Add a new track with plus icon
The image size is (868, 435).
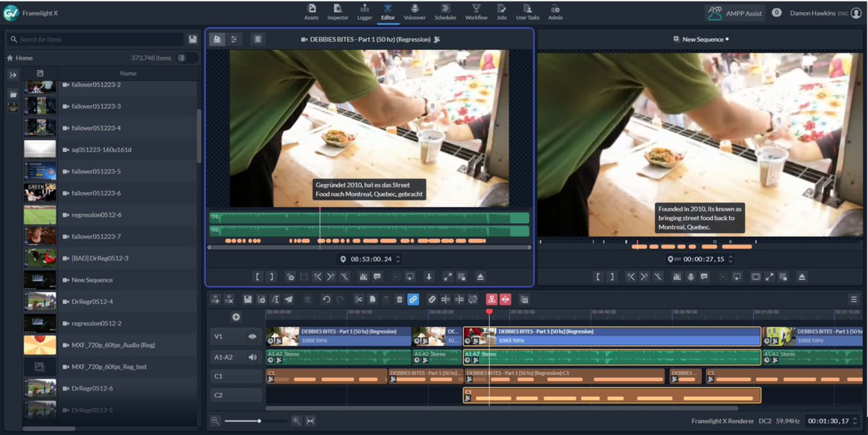pyautogui.click(x=236, y=317)
